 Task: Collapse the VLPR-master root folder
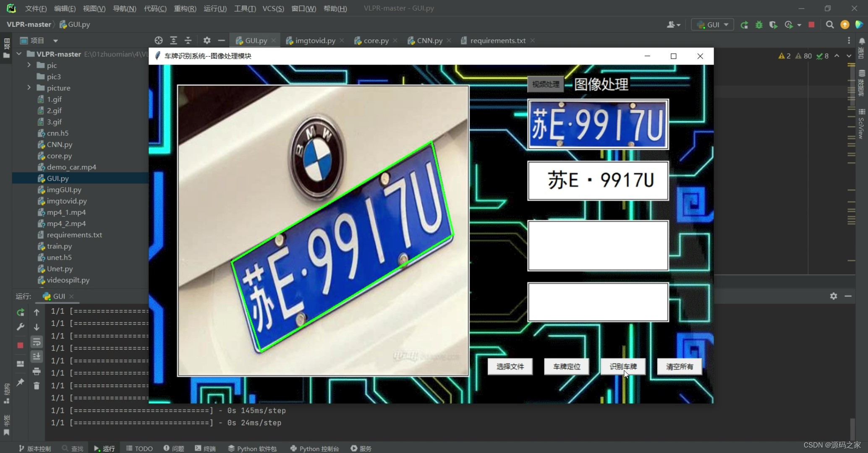(19, 54)
